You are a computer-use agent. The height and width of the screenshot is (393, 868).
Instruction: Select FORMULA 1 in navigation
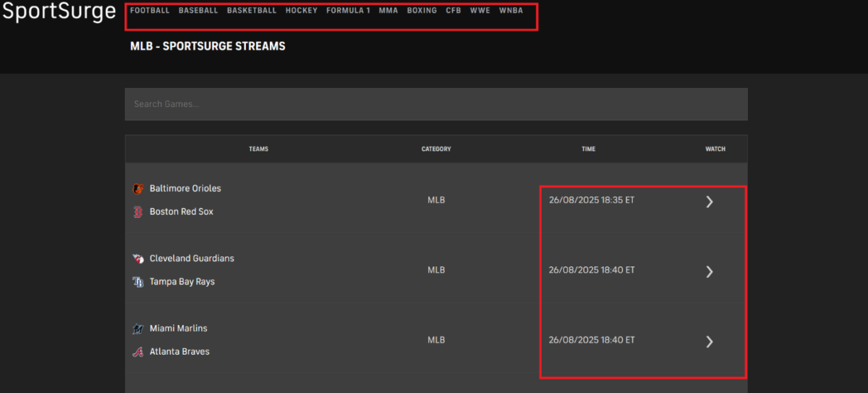click(348, 11)
